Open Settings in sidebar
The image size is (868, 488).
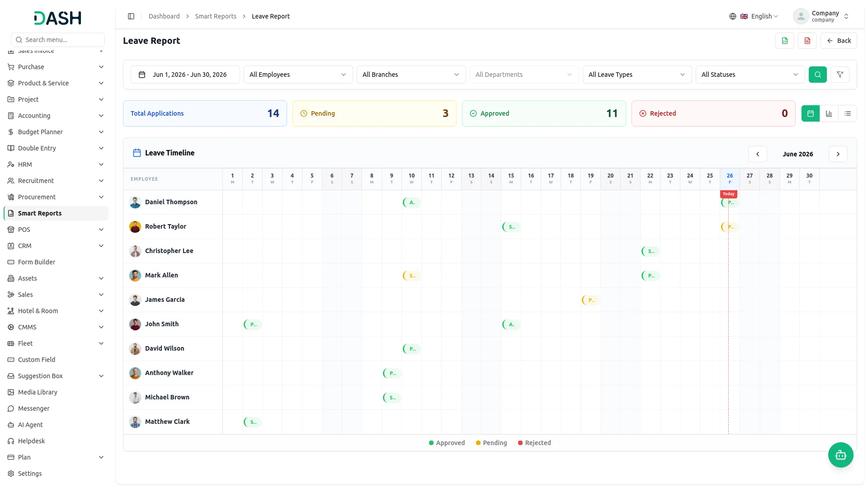56,474
